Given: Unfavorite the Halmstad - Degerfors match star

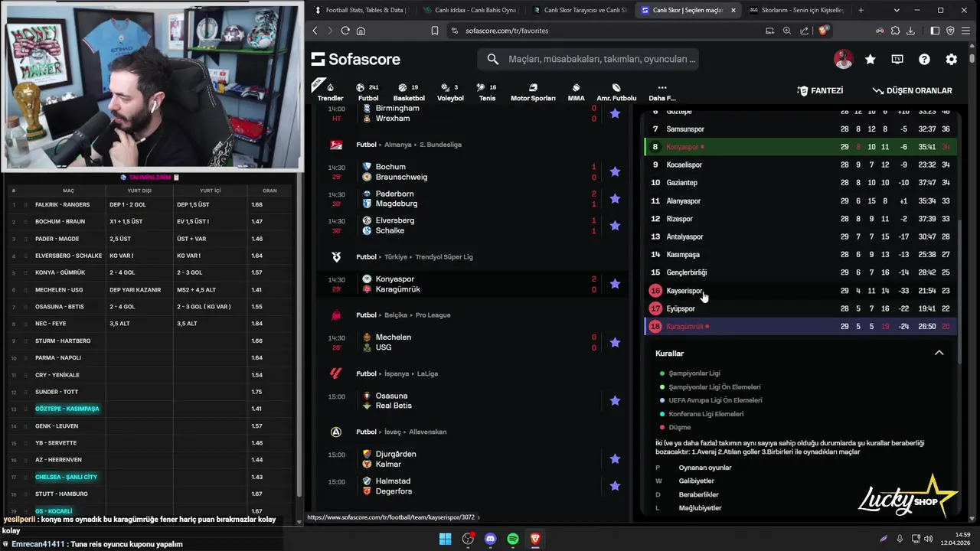Looking at the screenshot, I should [615, 485].
